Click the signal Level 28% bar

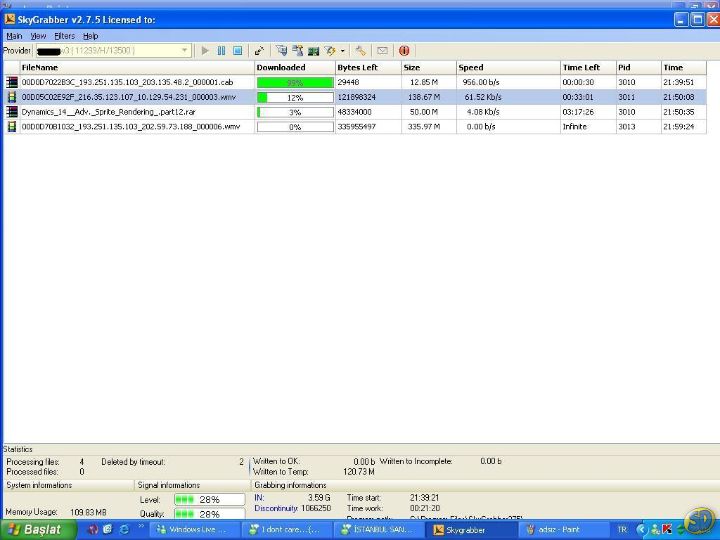[209, 499]
